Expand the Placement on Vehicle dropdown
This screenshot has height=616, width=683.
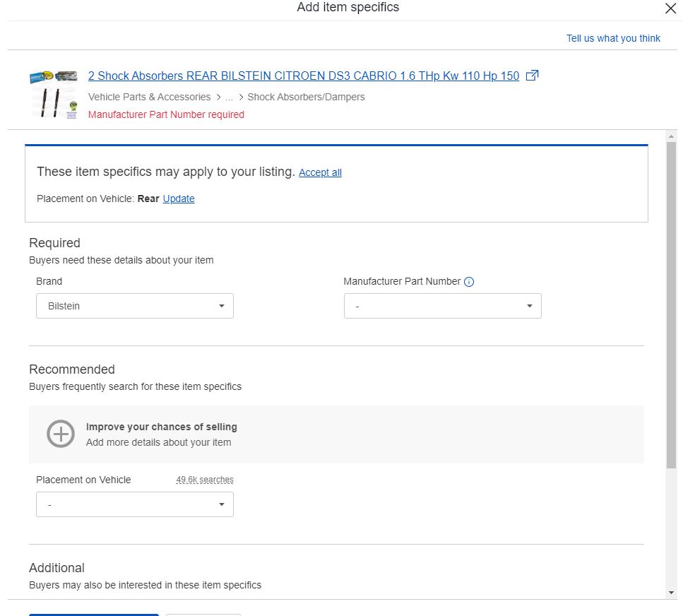click(135, 504)
